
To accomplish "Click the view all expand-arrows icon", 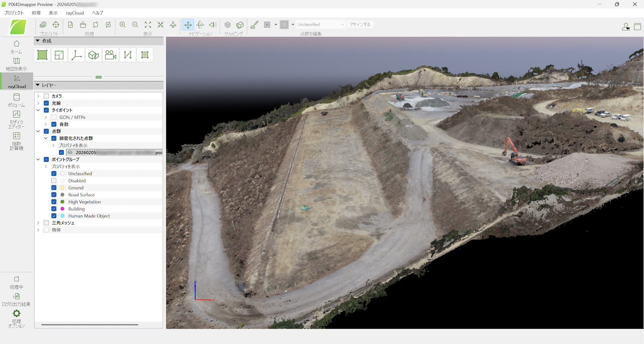I will click(x=148, y=25).
